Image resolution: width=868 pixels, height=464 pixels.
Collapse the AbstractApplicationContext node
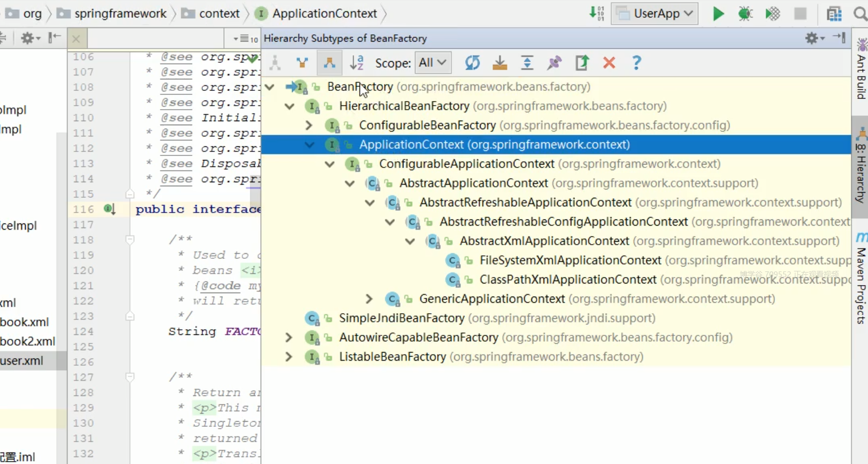(350, 183)
